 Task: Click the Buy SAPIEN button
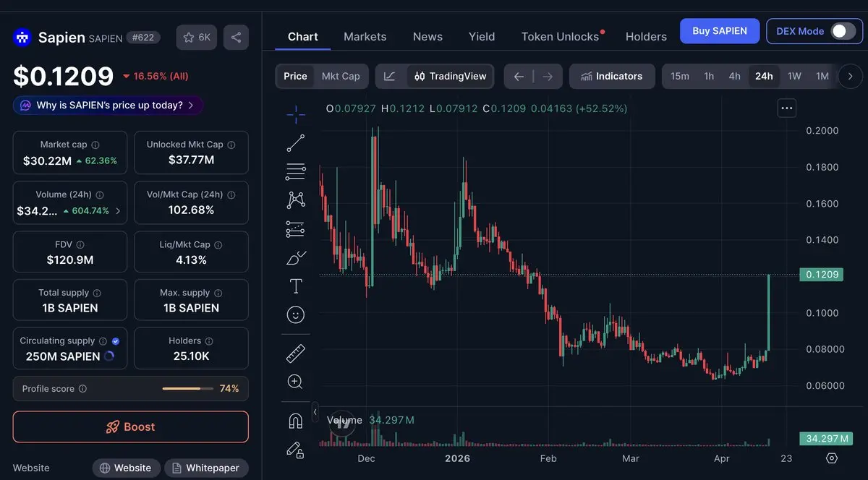tap(720, 31)
